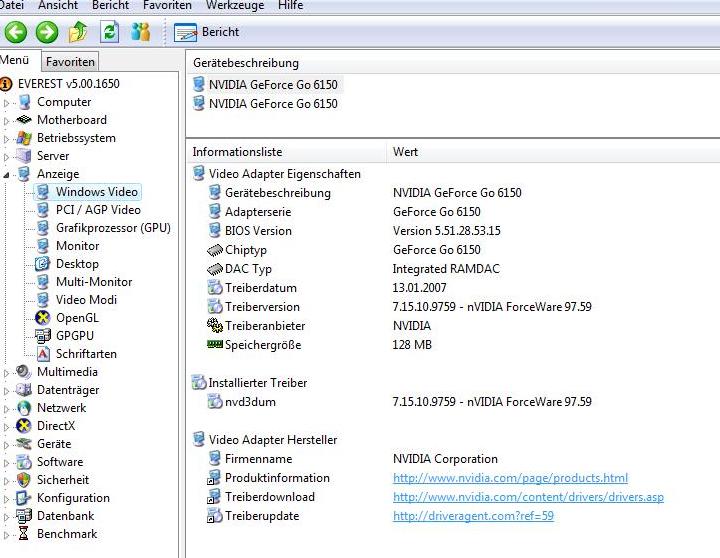Click the Schriftarten font icon
720x558 pixels.
(x=43, y=354)
